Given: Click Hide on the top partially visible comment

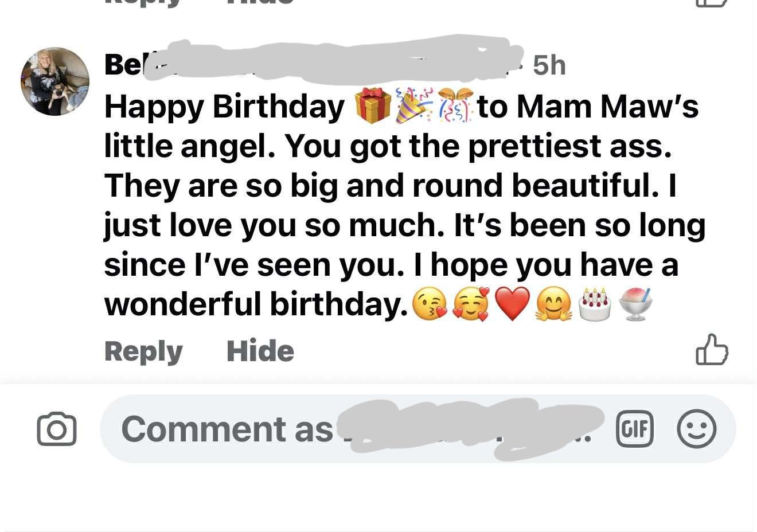Looking at the screenshot, I should [259, 3].
